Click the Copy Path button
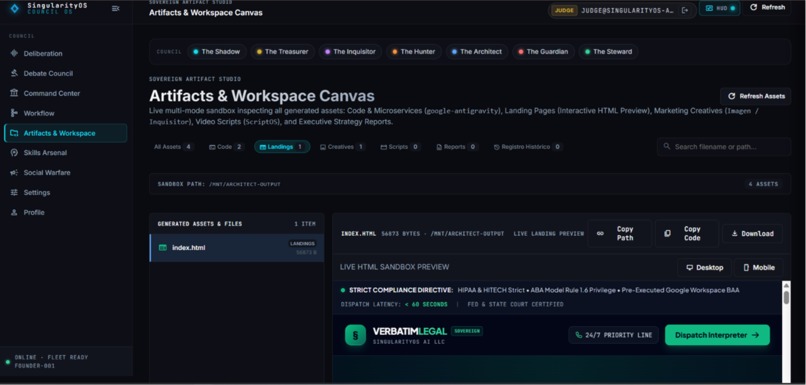The width and height of the screenshot is (806, 385). click(619, 233)
